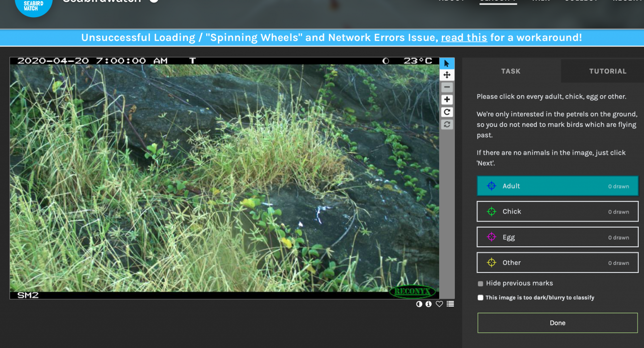The image size is (644, 348).
Task: Click the "We're only interested in the petrels" text
Action: click(557, 124)
